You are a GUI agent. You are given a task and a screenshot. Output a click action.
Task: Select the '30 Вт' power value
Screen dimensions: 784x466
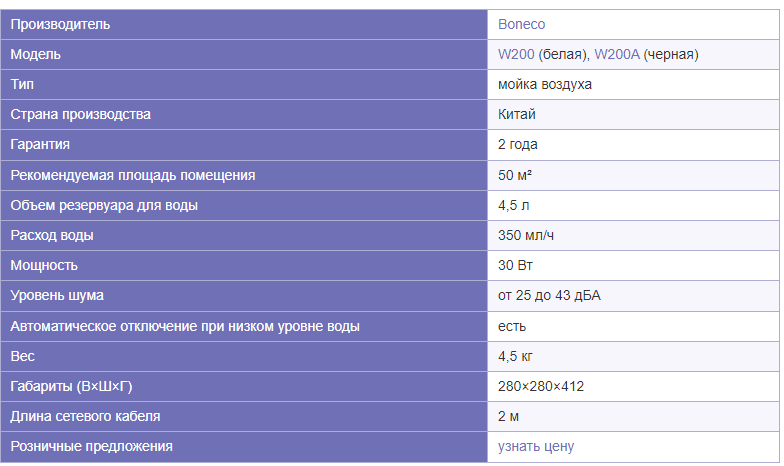[515, 265]
